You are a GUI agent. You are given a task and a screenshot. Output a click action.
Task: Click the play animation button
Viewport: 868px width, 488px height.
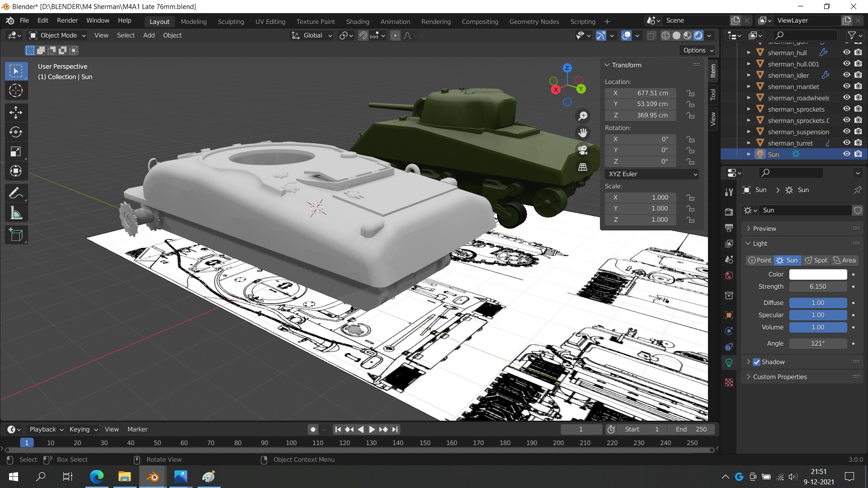372,429
